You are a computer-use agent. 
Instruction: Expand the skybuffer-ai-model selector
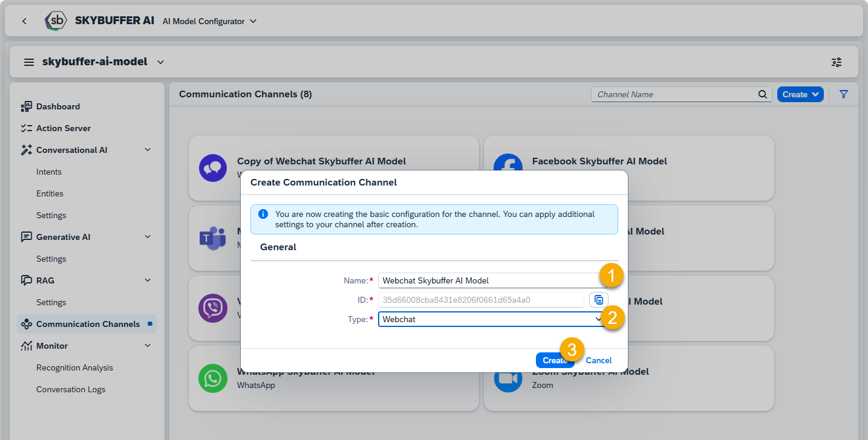pos(160,62)
